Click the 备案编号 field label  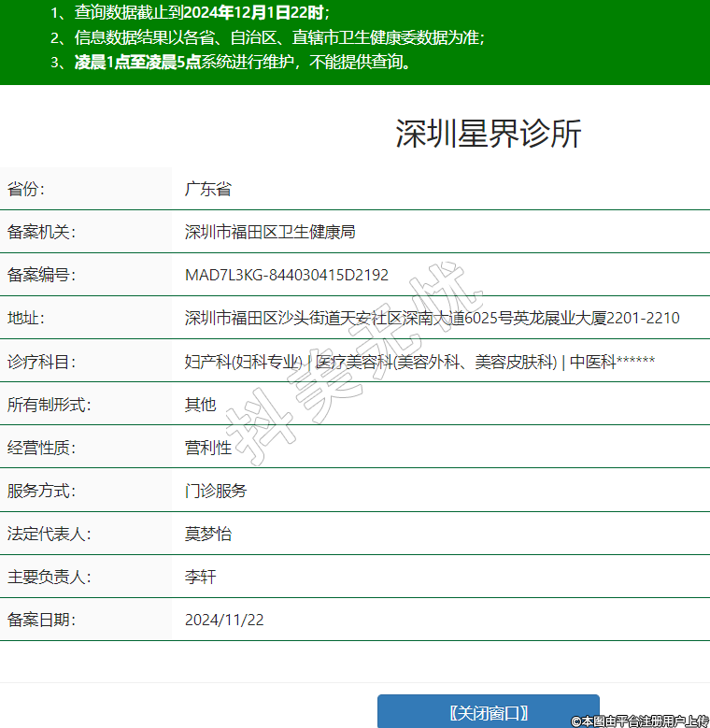click(x=40, y=275)
